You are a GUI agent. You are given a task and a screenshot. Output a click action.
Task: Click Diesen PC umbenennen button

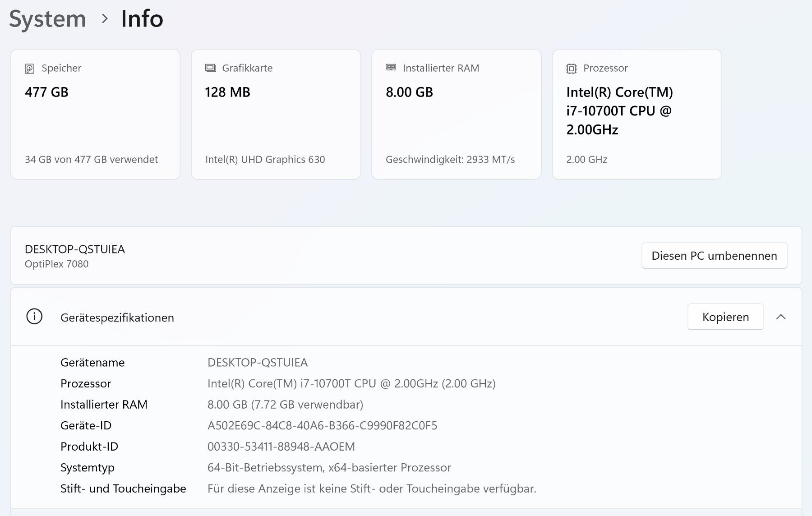(x=714, y=256)
